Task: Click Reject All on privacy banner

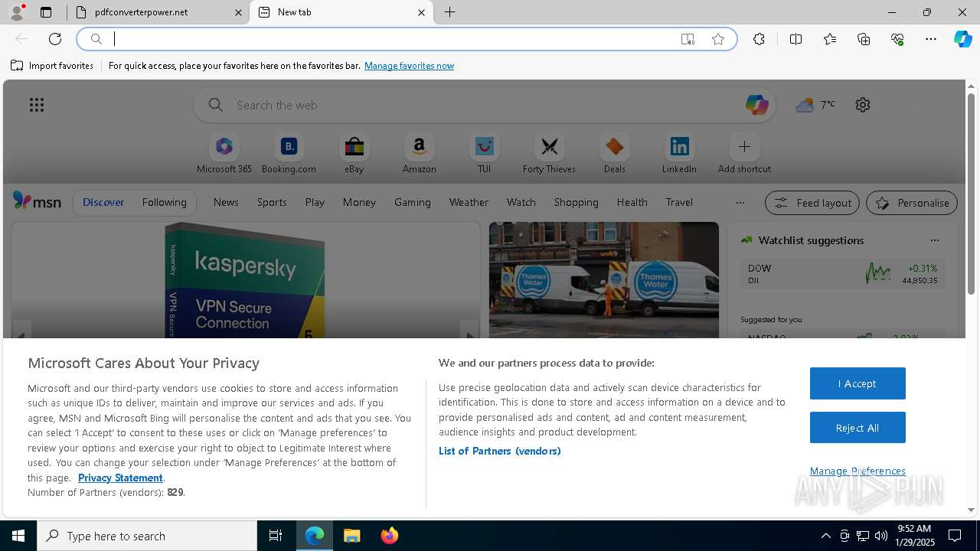Action: click(x=857, y=428)
